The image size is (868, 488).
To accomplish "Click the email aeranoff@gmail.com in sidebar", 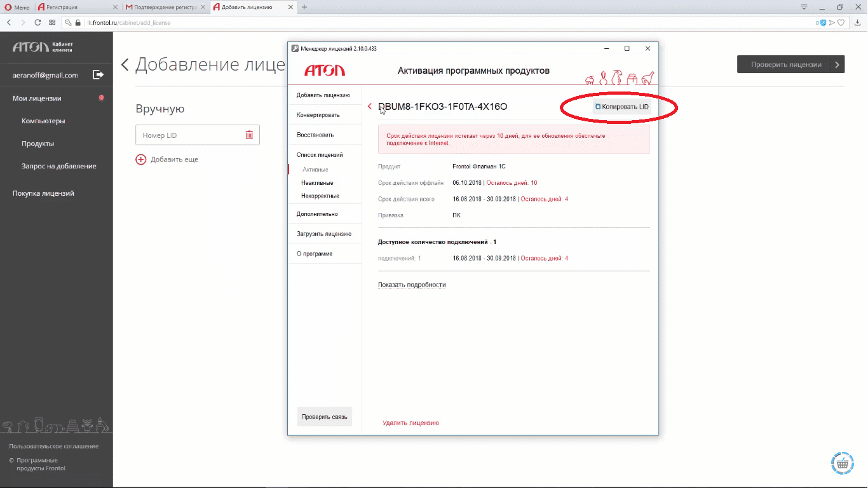I will (45, 75).
